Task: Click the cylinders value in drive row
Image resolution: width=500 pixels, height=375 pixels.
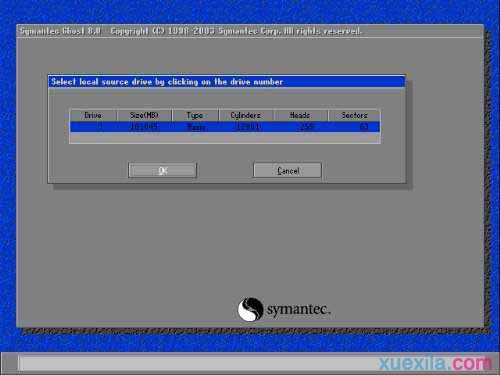Action: tap(249, 127)
